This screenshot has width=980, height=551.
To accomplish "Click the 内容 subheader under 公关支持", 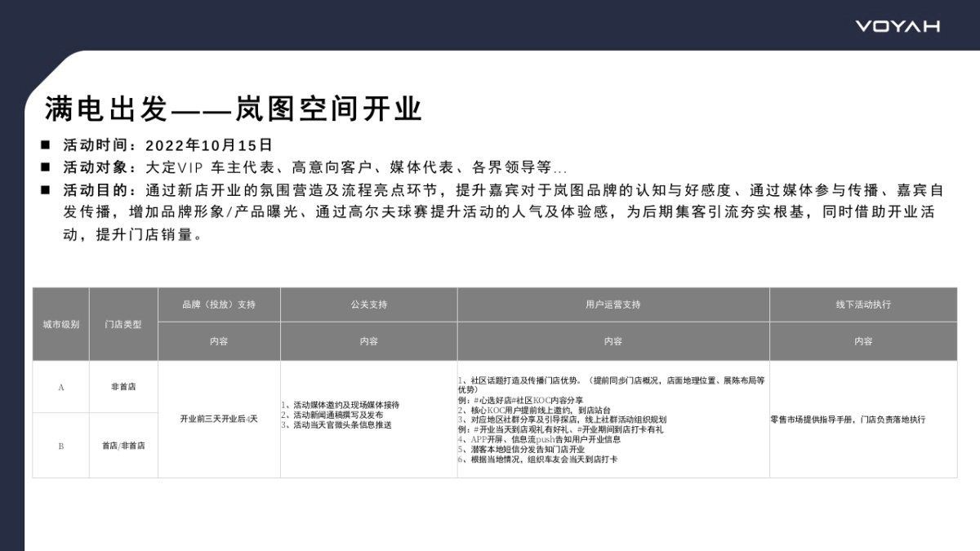I will (x=368, y=341).
